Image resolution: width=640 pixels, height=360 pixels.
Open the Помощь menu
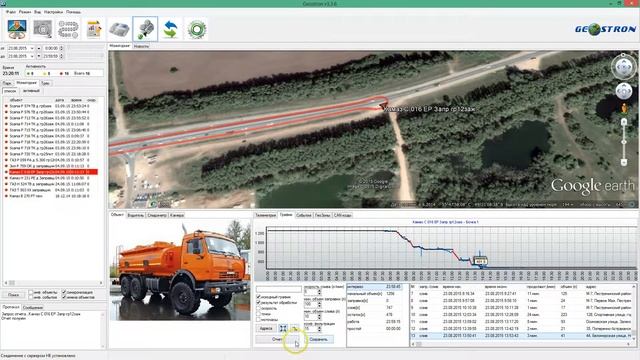pos(73,12)
